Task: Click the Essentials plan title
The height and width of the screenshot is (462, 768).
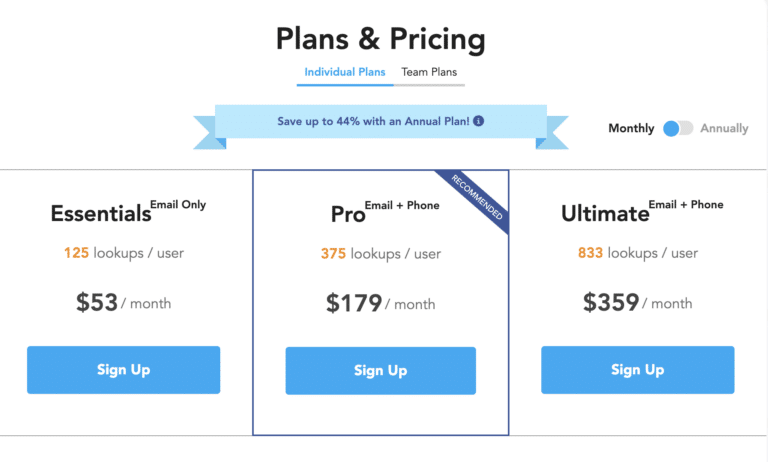Action: tap(100, 214)
